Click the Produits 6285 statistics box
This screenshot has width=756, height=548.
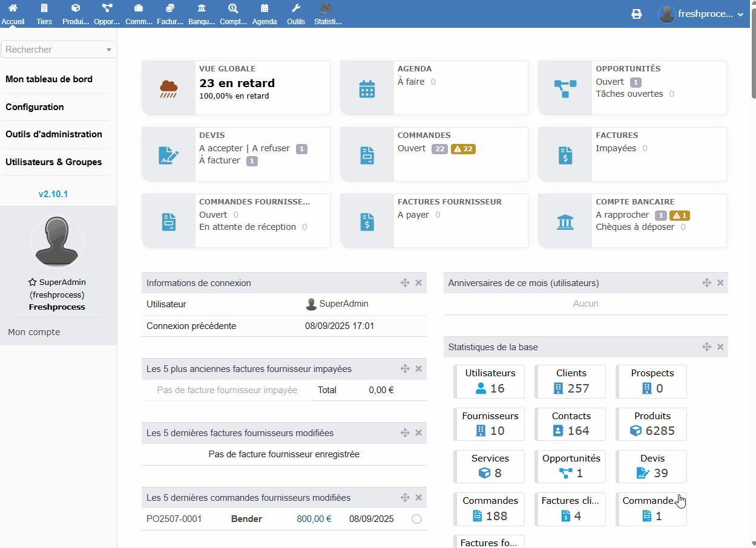(x=652, y=423)
